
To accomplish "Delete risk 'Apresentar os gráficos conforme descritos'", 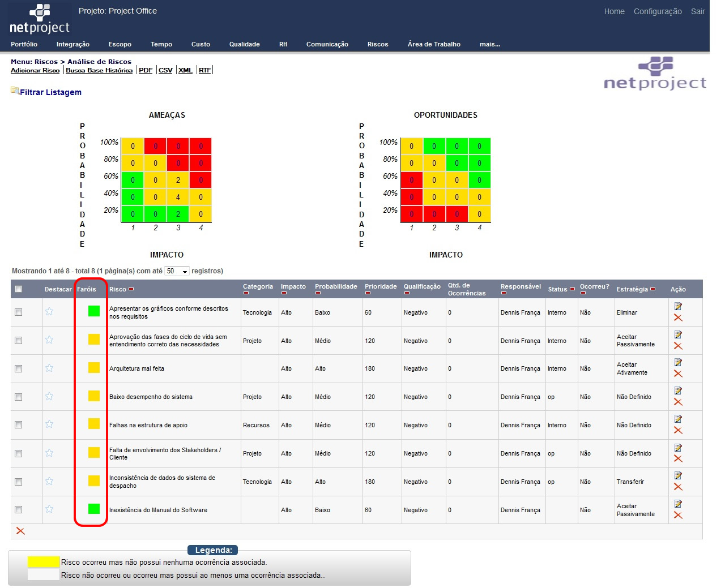I will [678, 318].
